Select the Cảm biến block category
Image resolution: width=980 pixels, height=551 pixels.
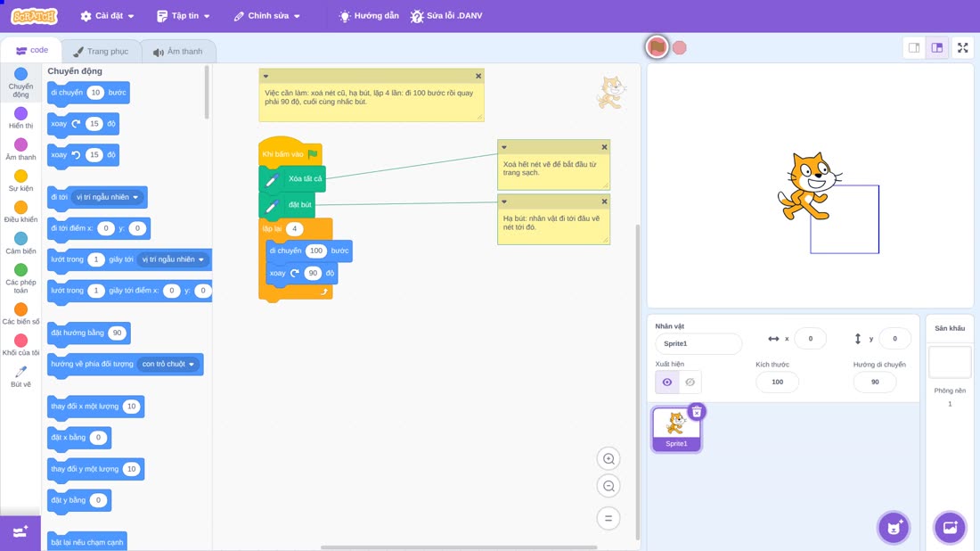[x=20, y=243]
